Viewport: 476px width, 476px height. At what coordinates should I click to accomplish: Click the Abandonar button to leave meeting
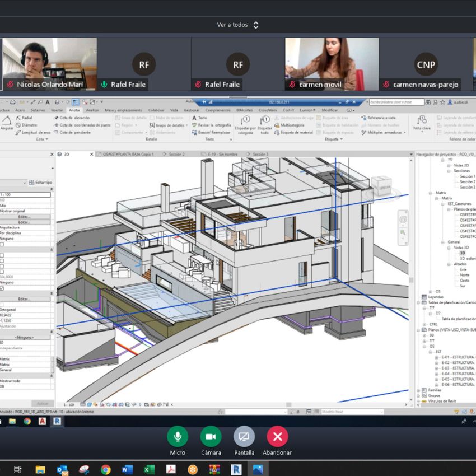tap(277, 438)
